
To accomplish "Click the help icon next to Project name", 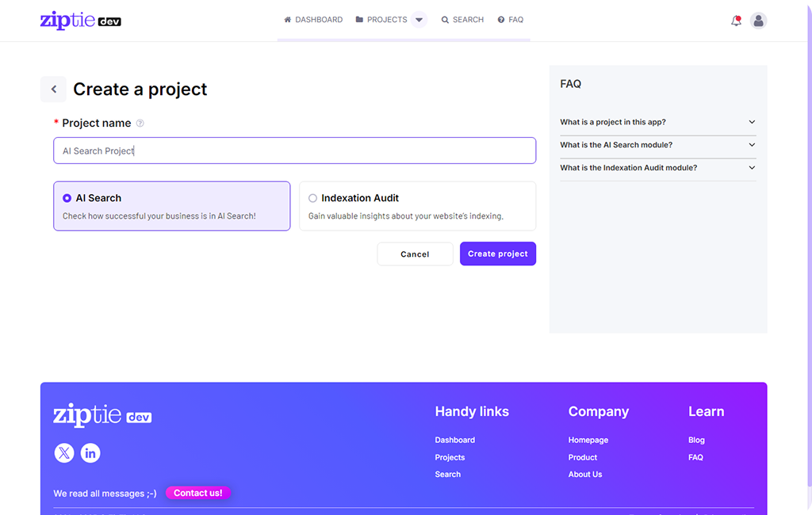I will point(140,124).
